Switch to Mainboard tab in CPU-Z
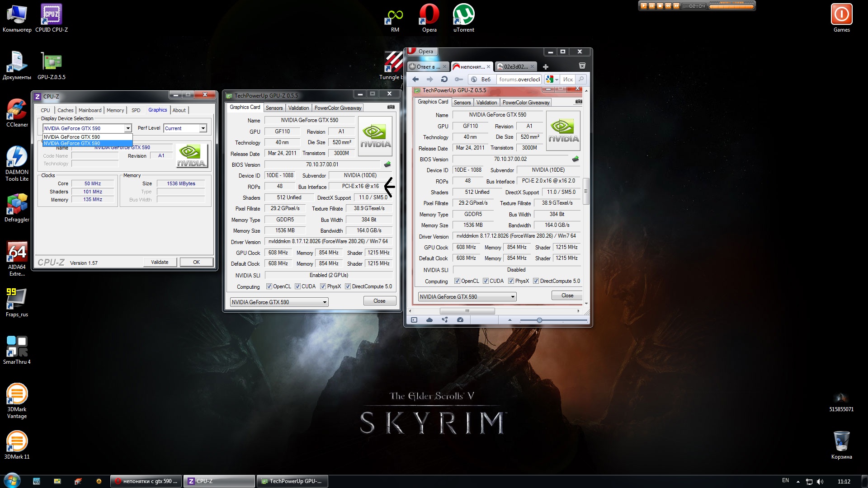 point(90,110)
